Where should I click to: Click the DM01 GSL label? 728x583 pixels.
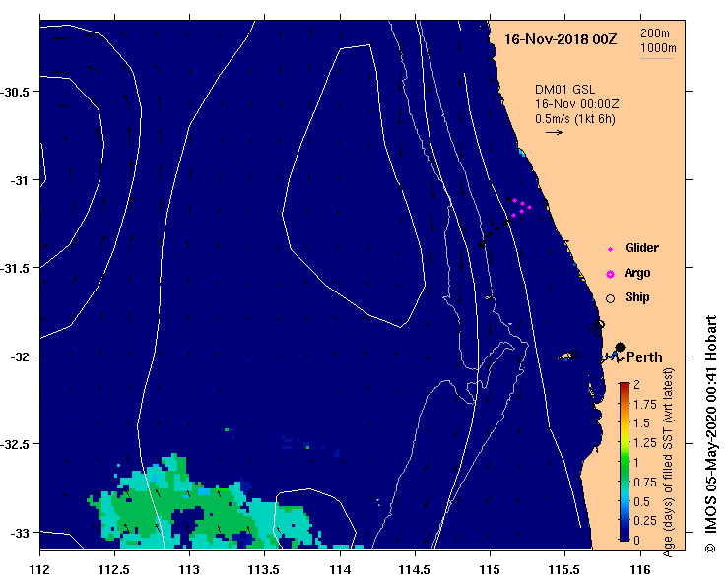tap(564, 90)
